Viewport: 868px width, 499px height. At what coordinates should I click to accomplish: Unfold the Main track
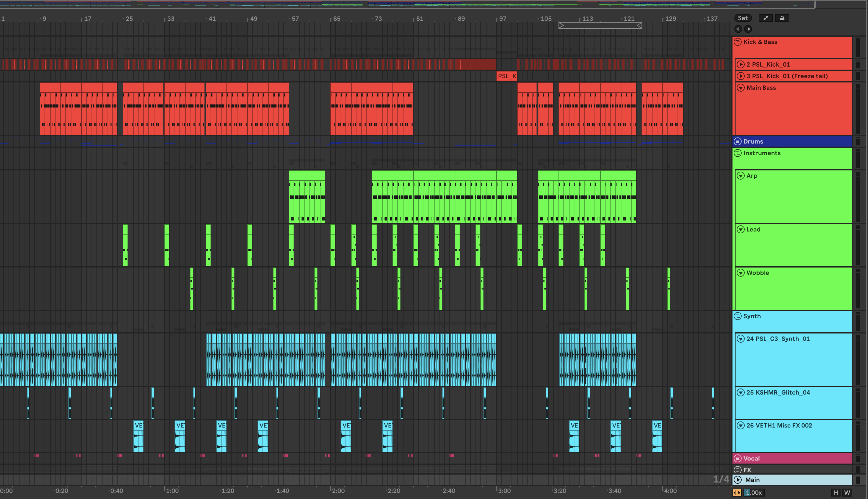click(x=738, y=480)
